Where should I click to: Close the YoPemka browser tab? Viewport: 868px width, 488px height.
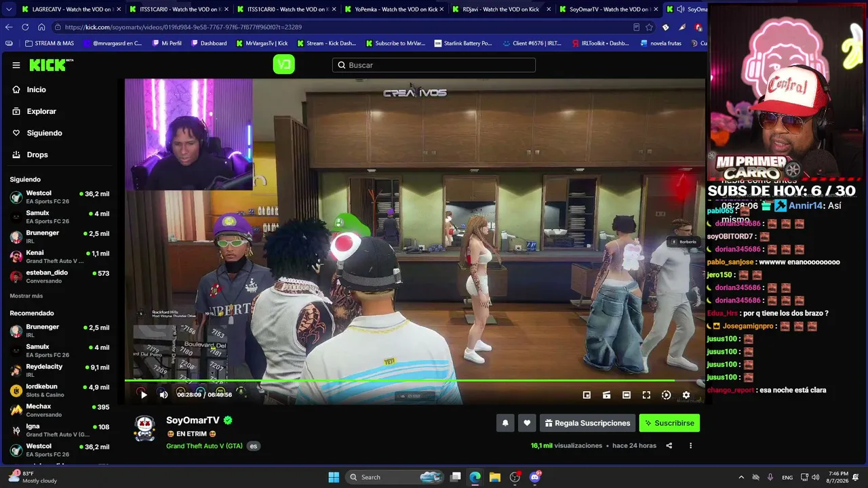tap(441, 9)
